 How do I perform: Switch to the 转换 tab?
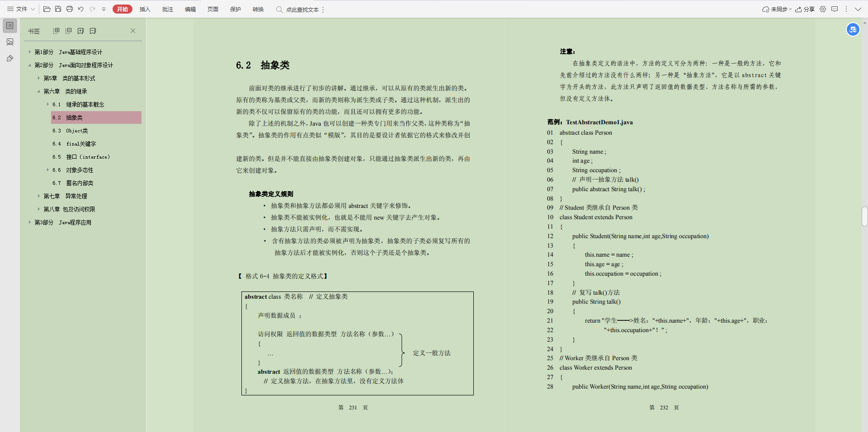coord(258,9)
